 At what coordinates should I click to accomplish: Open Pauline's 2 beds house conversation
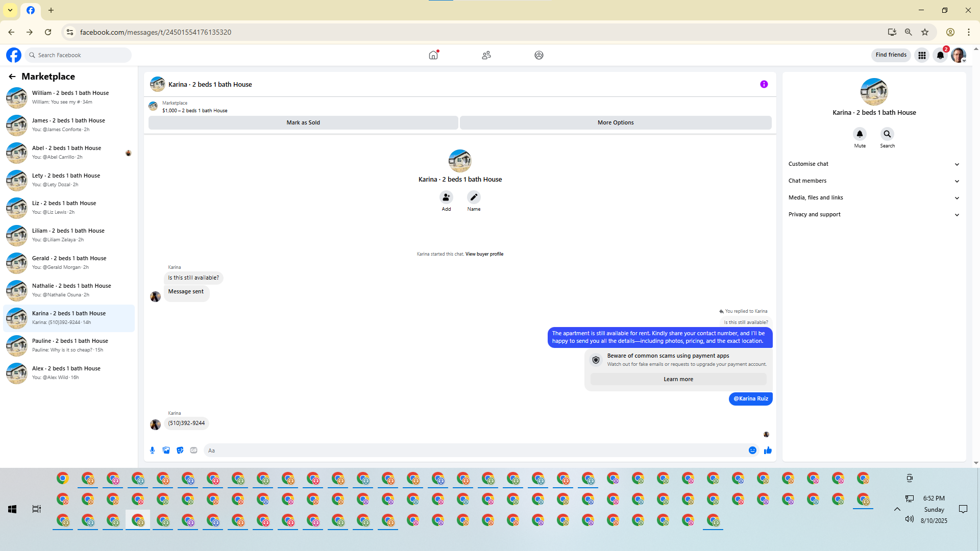point(69,345)
